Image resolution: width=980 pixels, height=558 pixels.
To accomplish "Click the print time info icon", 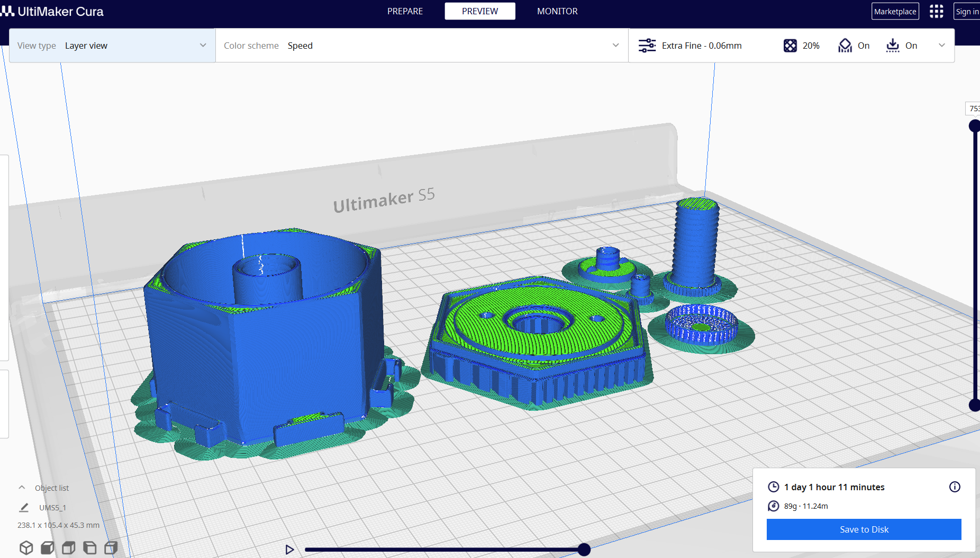I will 955,487.
